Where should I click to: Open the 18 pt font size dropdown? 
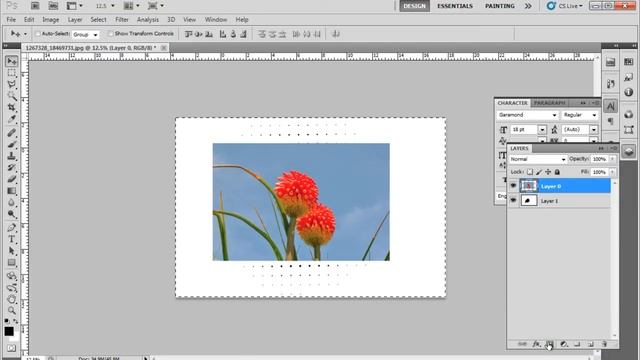tap(542, 130)
